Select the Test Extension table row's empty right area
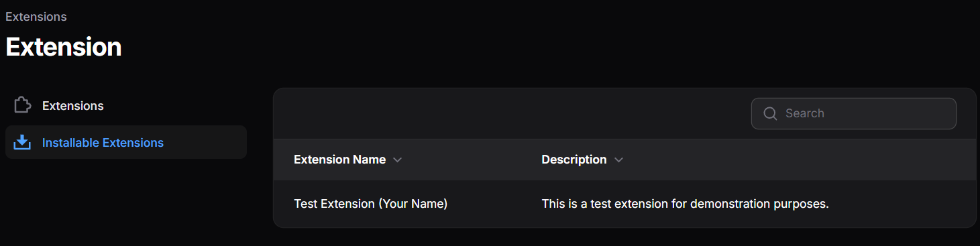Image resolution: width=980 pixels, height=246 pixels. pos(902,204)
